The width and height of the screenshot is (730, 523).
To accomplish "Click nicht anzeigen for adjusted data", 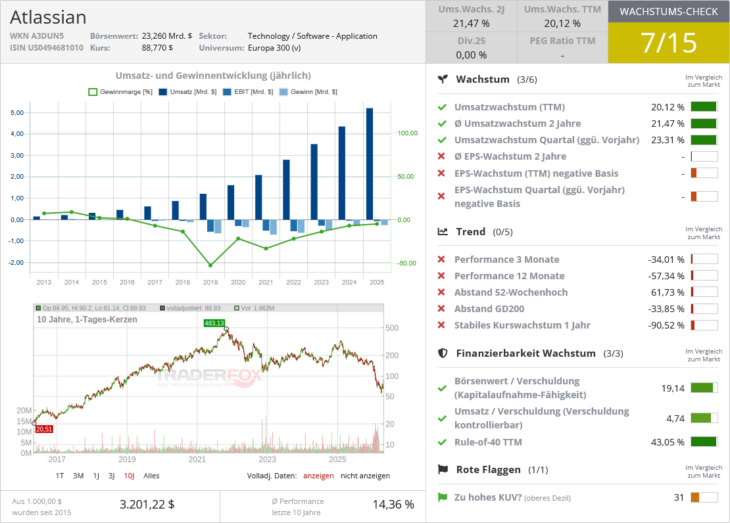I will tap(365, 475).
